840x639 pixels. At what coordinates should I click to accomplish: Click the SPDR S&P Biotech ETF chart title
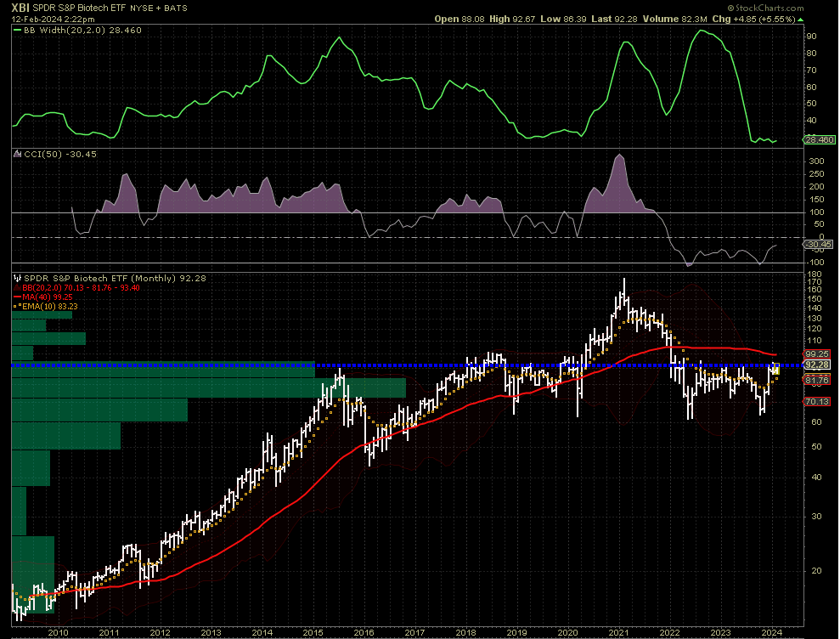[x=79, y=8]
